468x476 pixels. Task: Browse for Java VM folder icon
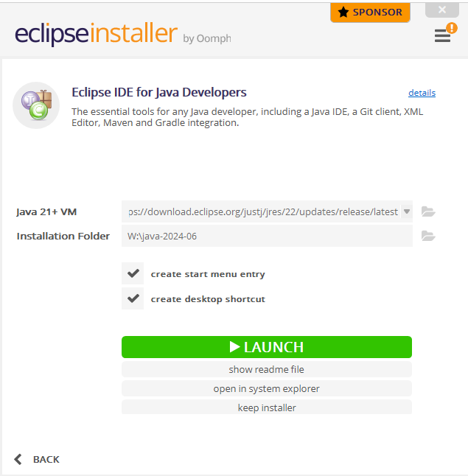click(x=428, y=211)
